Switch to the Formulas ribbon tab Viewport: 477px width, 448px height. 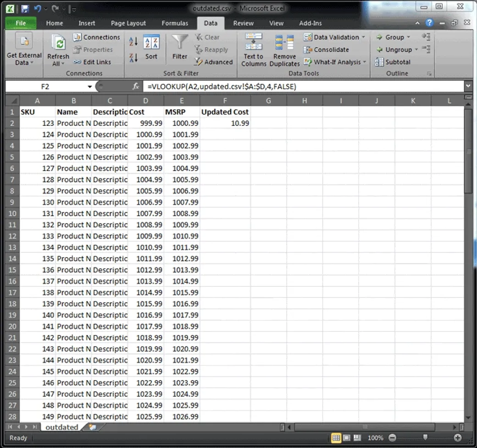click(175, 23)
